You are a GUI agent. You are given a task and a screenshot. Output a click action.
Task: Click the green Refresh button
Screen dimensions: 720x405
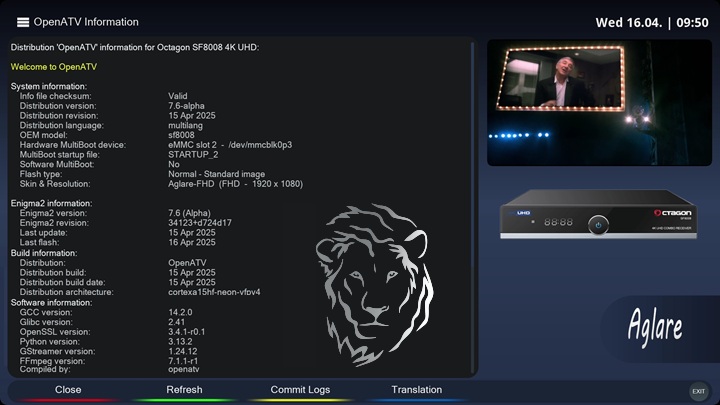click(x=184, y=390)
